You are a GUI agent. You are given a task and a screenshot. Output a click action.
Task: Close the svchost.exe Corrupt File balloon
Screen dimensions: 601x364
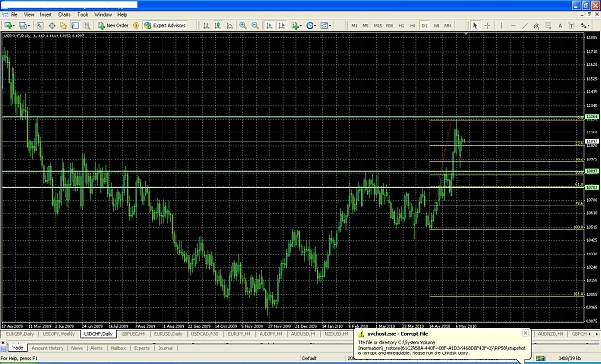pyautogui.click(x=525, y=333)
